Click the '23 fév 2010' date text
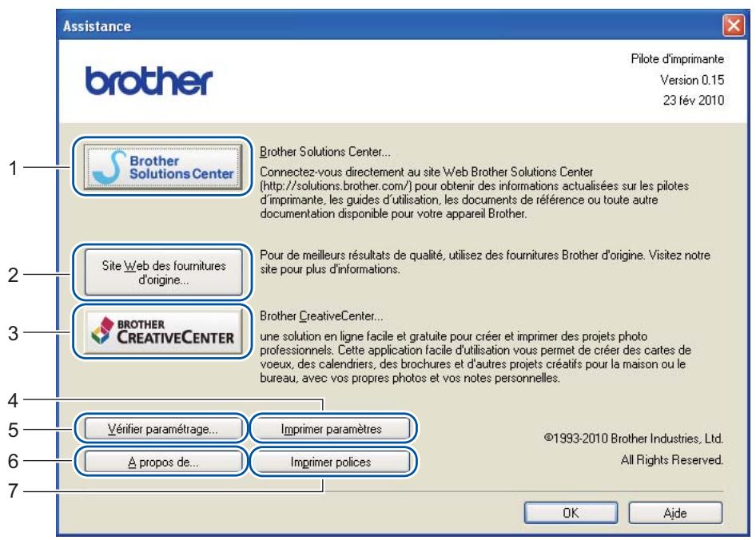 point(694,101)
